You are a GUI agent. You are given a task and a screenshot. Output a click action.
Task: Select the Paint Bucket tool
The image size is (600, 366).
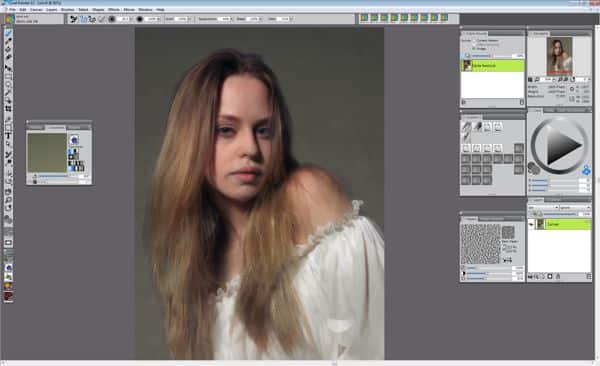coord(8,49)
